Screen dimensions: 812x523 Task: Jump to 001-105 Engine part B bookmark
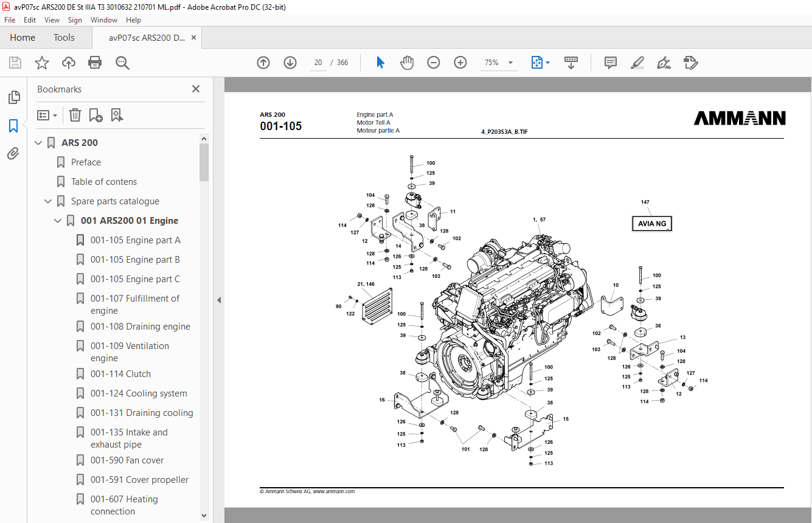pyautogui.click(x=135, y=260)
